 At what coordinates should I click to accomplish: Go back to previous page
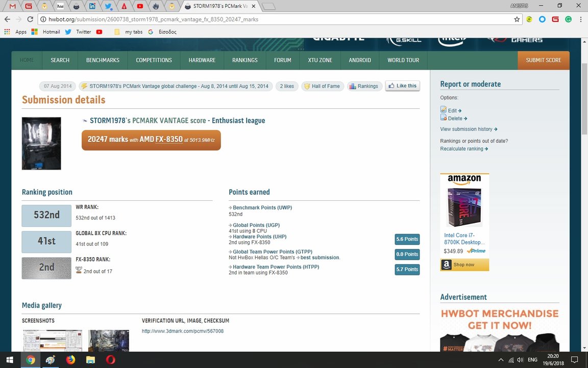[x=8, y=19]
